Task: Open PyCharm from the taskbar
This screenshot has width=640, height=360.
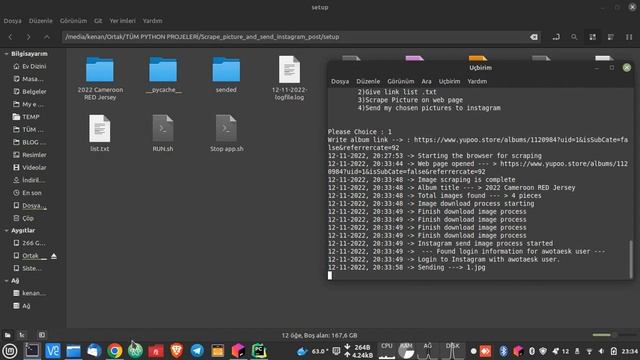Action: point(259,351)
